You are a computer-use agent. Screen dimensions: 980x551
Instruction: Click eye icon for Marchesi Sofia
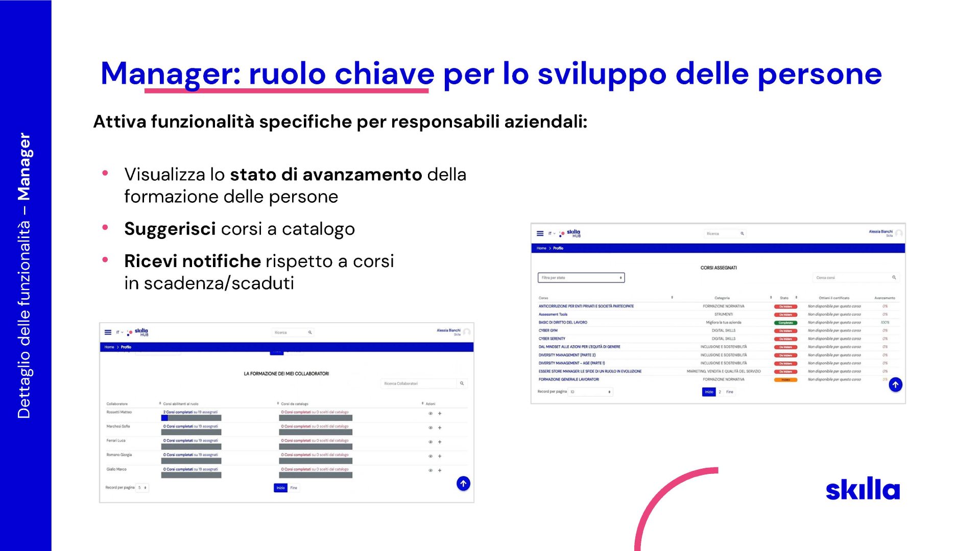431,428
